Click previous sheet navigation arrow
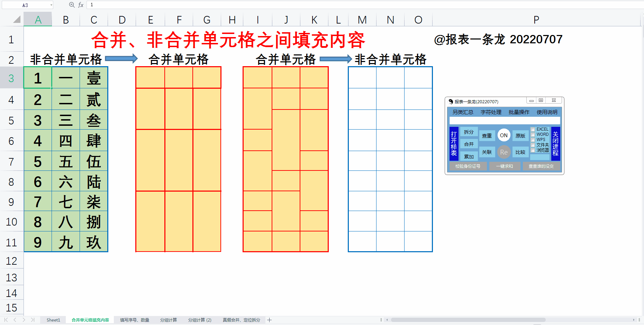 coord(15,320)
